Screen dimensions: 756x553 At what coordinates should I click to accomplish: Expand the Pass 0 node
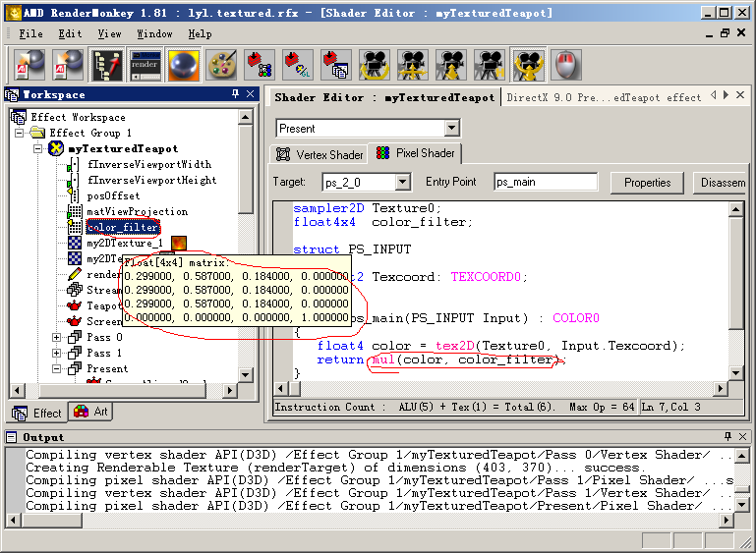[x=56, y=337]
